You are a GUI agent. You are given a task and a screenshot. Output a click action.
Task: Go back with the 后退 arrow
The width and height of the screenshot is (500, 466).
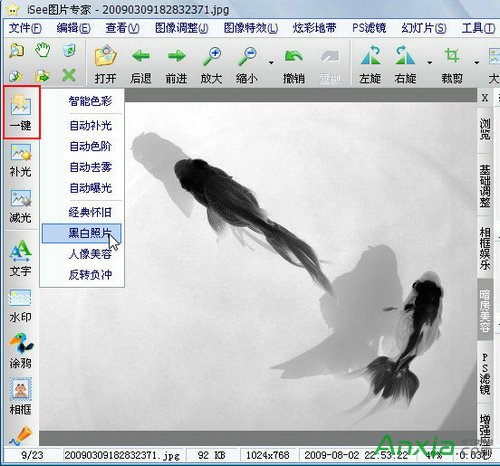point(141,56)
